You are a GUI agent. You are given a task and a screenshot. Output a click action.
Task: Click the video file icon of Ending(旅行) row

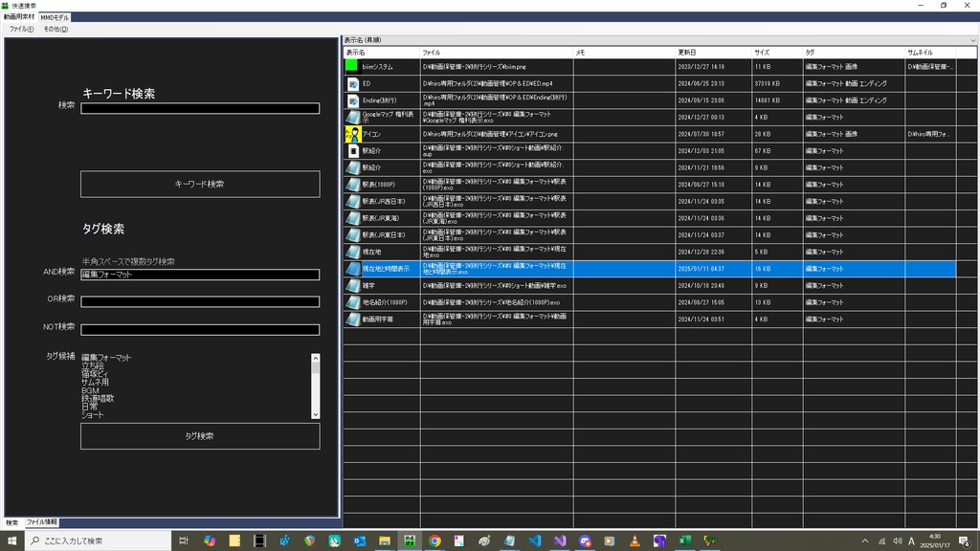click(353, 99)
